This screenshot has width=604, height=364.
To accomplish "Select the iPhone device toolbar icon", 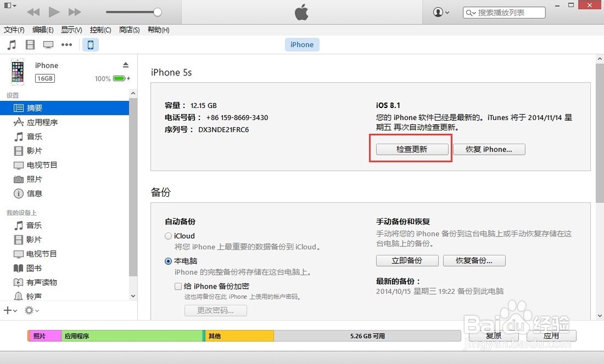I will point(91,45).
